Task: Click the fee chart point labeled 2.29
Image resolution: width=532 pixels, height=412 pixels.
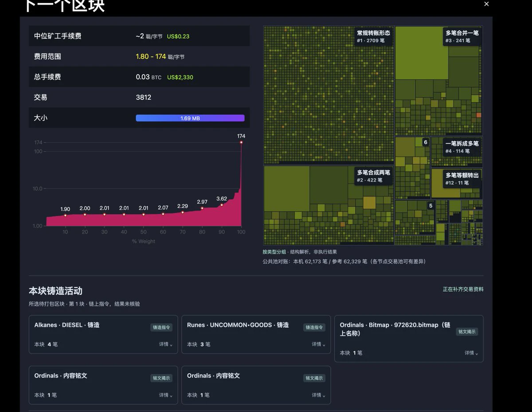Action: (183, 212)
